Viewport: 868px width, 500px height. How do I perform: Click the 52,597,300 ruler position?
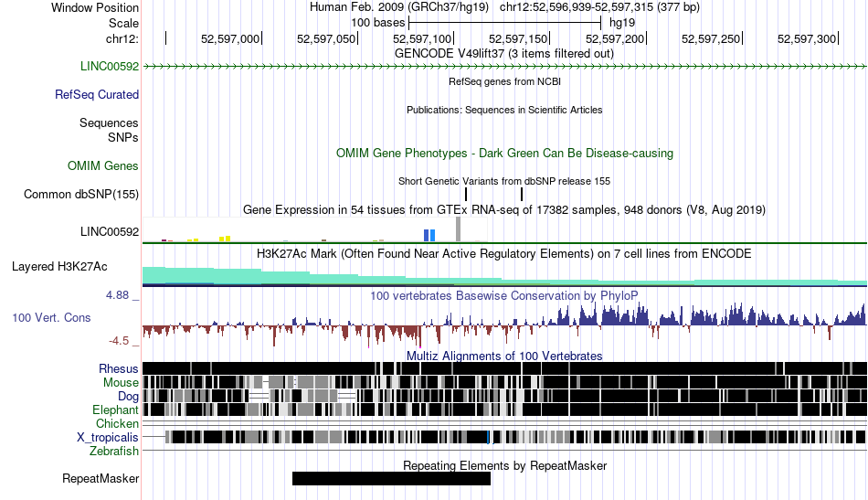(x=807, y=38)
